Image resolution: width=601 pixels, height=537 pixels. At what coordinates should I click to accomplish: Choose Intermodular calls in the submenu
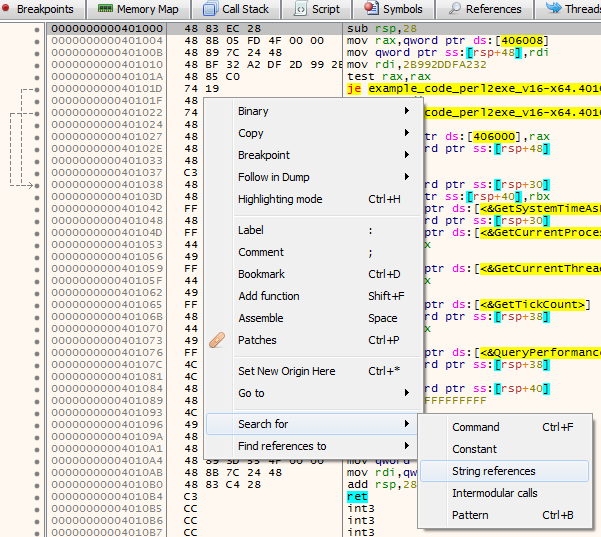494,493
